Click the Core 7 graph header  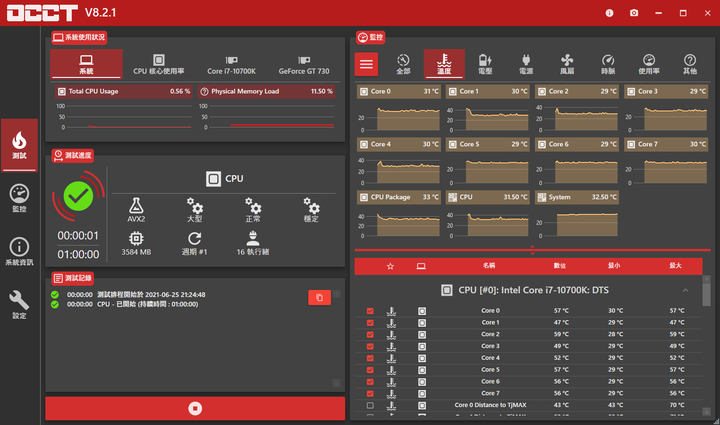[x=666, y=144]
